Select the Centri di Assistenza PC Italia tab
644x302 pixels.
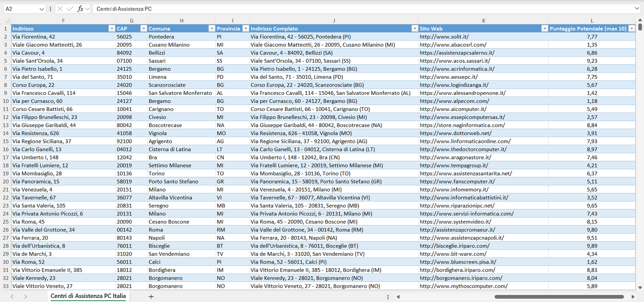tap(87, 296)
